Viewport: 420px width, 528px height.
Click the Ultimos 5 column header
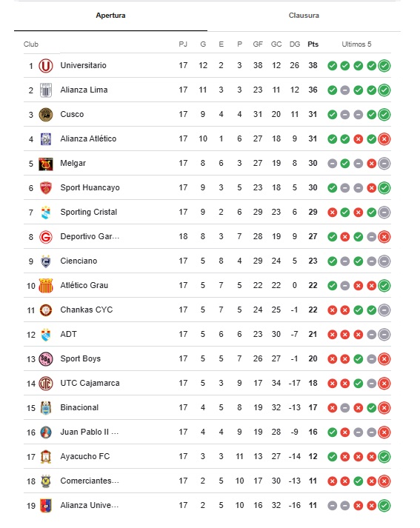coord(356,44)
